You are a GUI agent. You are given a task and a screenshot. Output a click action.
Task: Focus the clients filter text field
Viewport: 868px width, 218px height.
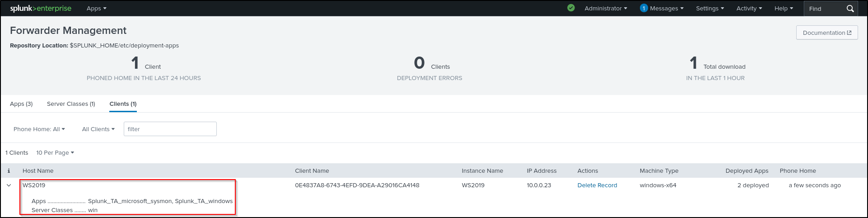[x=170, y=129]
